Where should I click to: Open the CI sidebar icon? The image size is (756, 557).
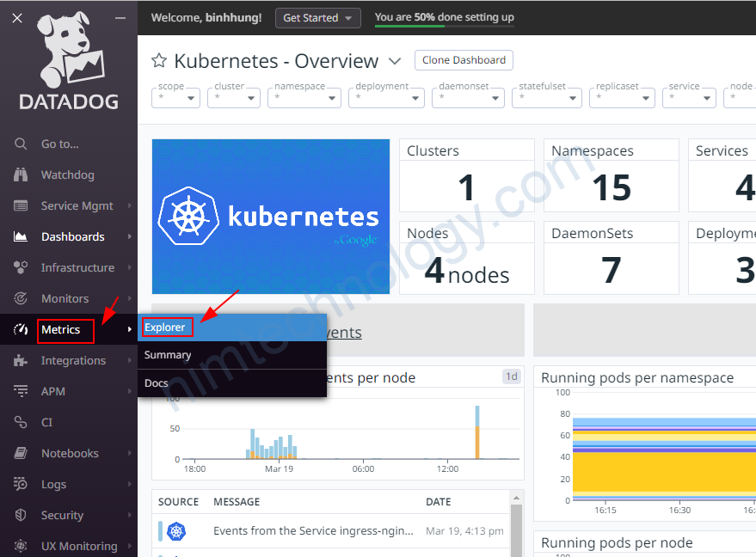(x=22, y=422)
